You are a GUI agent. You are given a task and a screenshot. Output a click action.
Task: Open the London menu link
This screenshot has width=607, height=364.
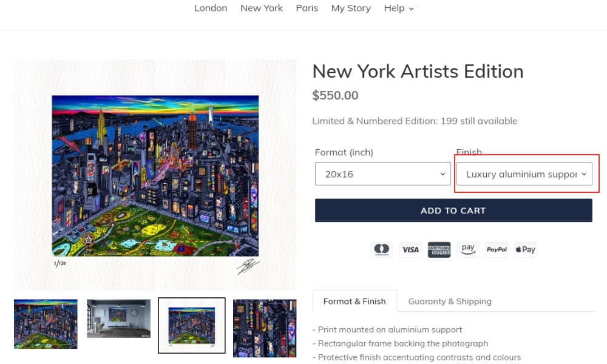pos(211,8)
